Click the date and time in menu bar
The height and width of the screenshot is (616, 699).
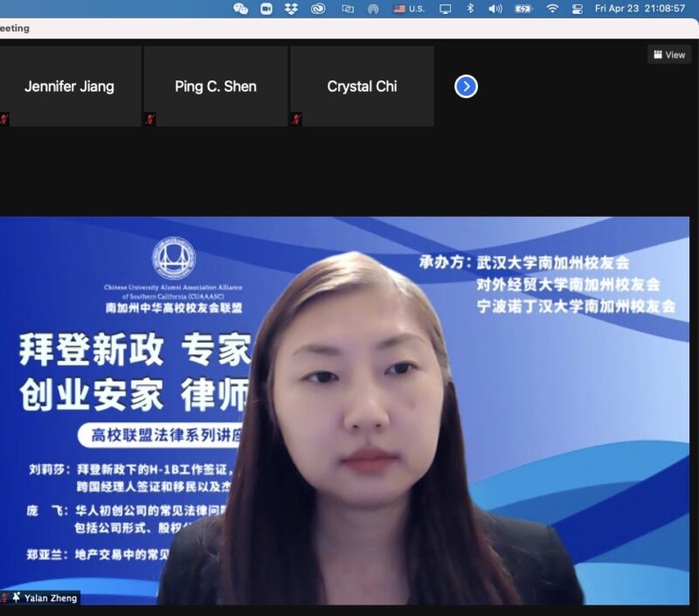(640, 9)
